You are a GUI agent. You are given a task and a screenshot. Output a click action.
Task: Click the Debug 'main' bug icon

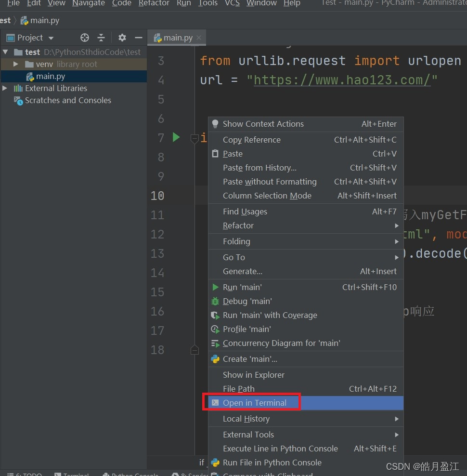[x=215, y=301]
